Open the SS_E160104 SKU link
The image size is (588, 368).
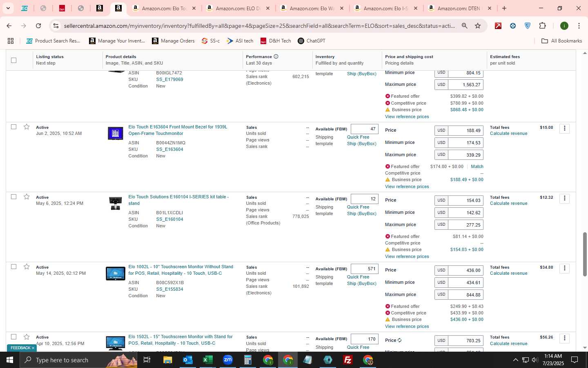coord(169,219)
